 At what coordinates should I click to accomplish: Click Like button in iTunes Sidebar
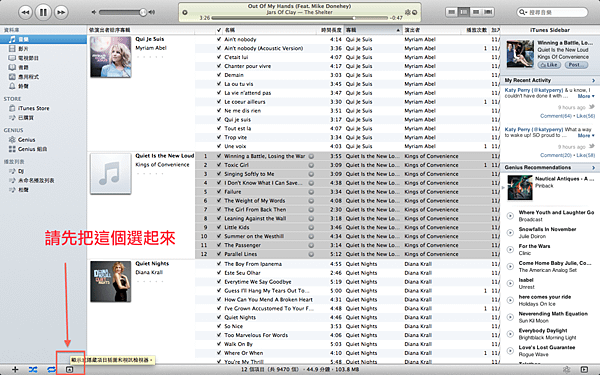[549, 65]
